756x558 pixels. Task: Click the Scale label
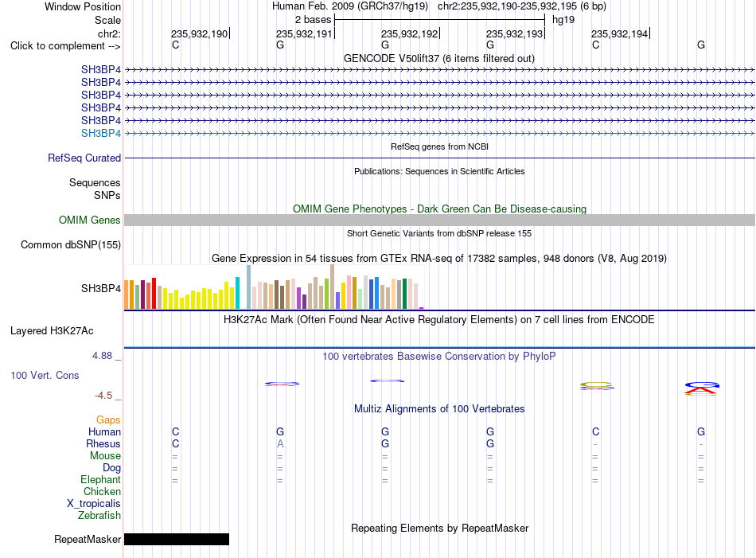click(107, 20)
